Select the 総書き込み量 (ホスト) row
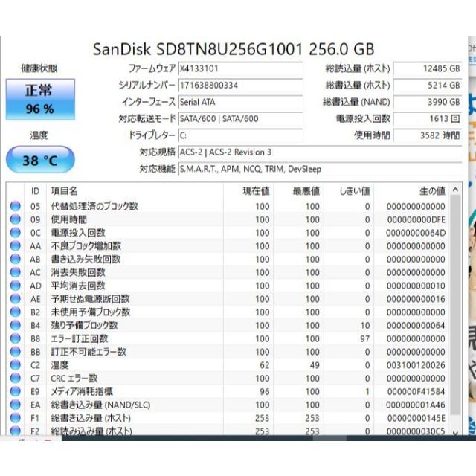Viewport: 476px width, 476px height. tap(228, 418)
